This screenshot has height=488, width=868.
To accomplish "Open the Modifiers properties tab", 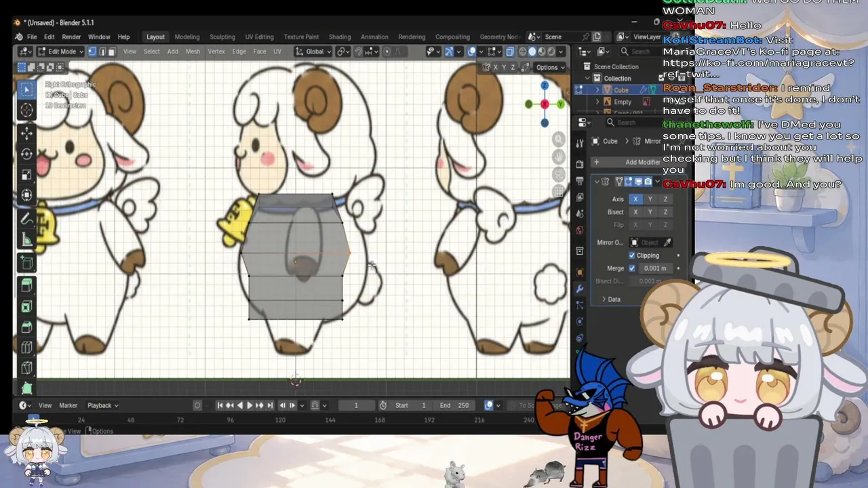I will pos(580,289).
